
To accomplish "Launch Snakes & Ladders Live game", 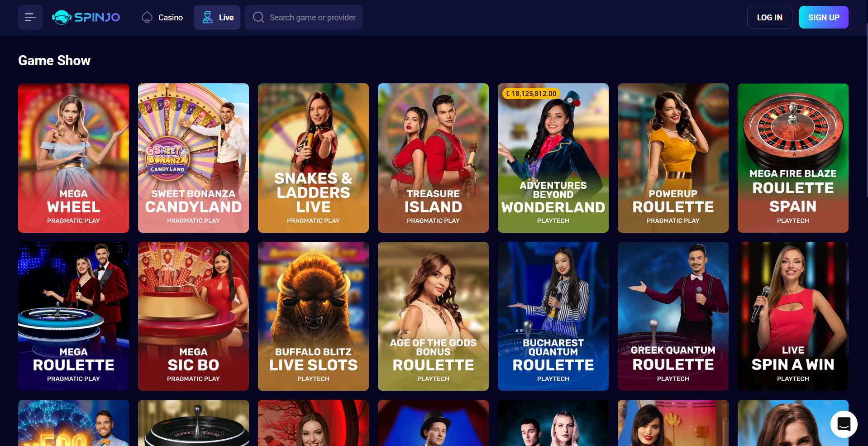I will [x=313, y=158].
